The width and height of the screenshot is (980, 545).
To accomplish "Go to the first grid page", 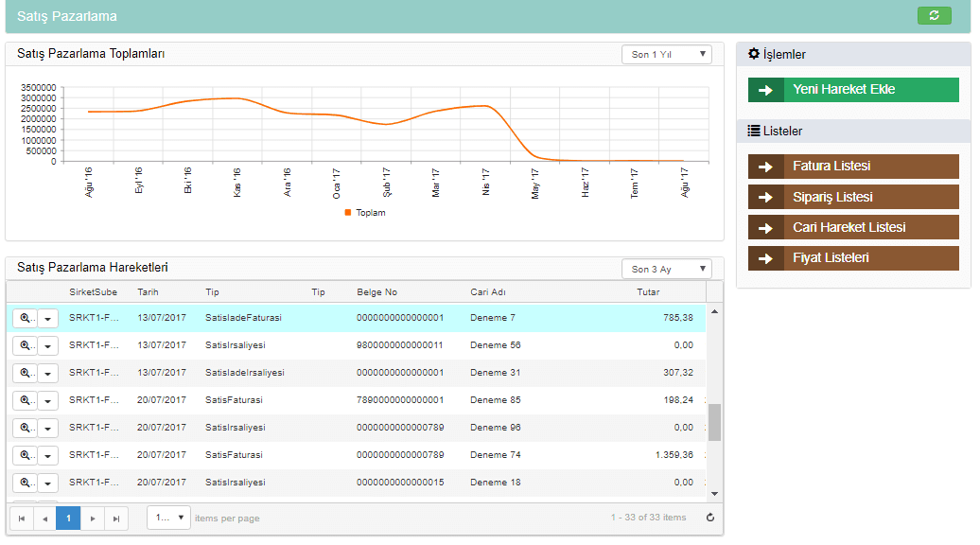I will pyautogui.click(x=21, y=519).
